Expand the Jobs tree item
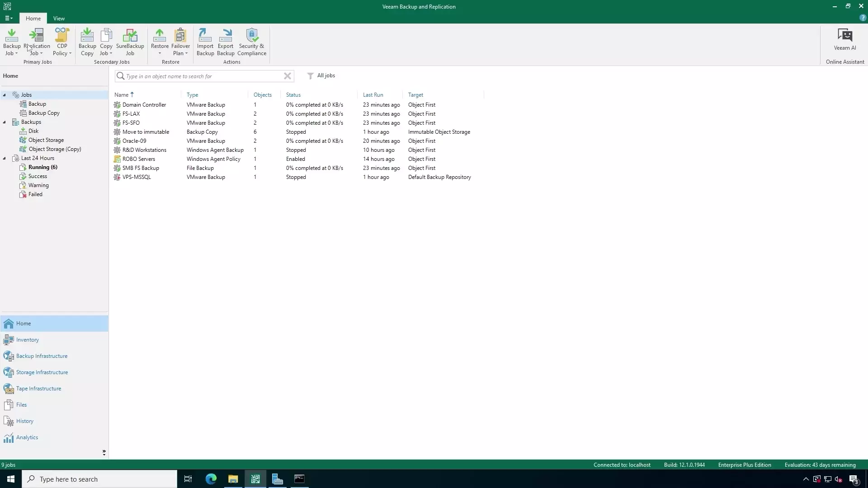 [x=4, y=95]
